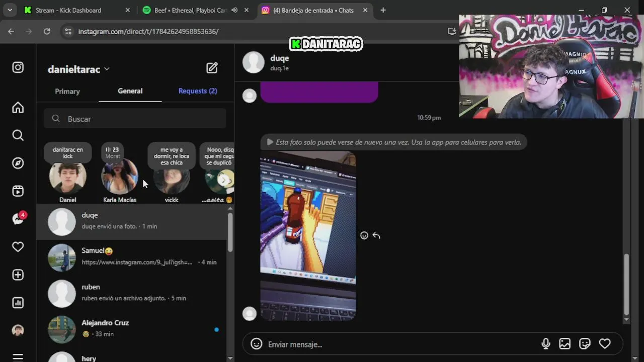Open the received photo of a bottle
Image resolution: width=644 pixels, height=362 pixels.
(308, 236)
